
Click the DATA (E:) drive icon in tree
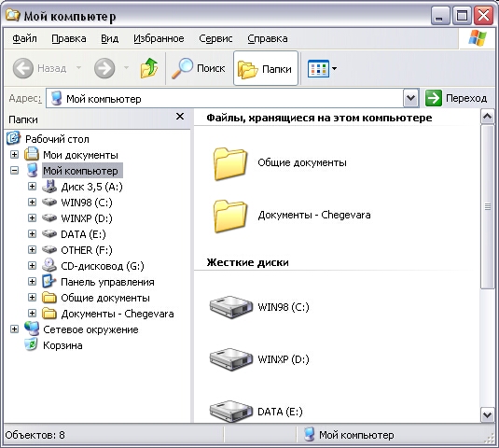click(x=49, y=234)
